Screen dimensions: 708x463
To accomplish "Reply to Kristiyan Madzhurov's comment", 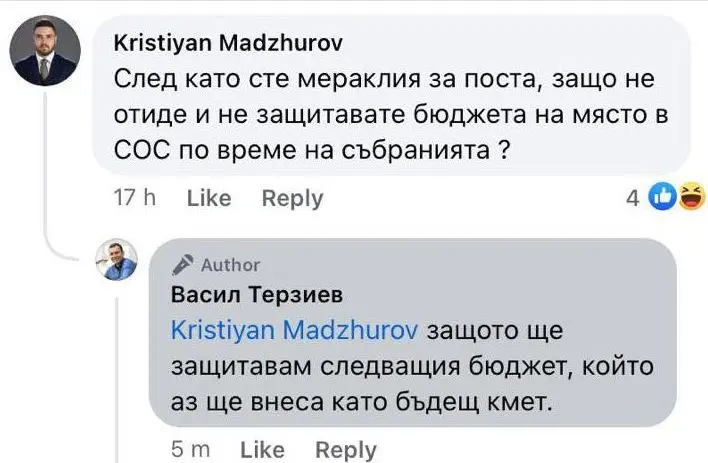I will coord(292,198).
